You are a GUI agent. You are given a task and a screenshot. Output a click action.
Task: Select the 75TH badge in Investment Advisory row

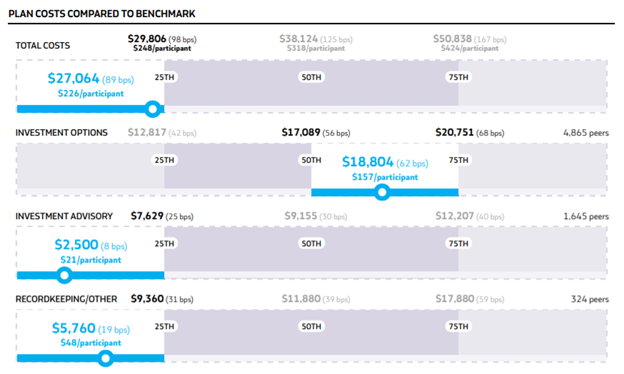[458, 243]
